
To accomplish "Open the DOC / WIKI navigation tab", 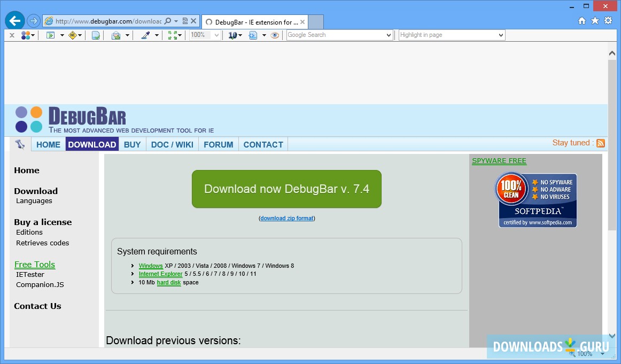I will (172, 144).
